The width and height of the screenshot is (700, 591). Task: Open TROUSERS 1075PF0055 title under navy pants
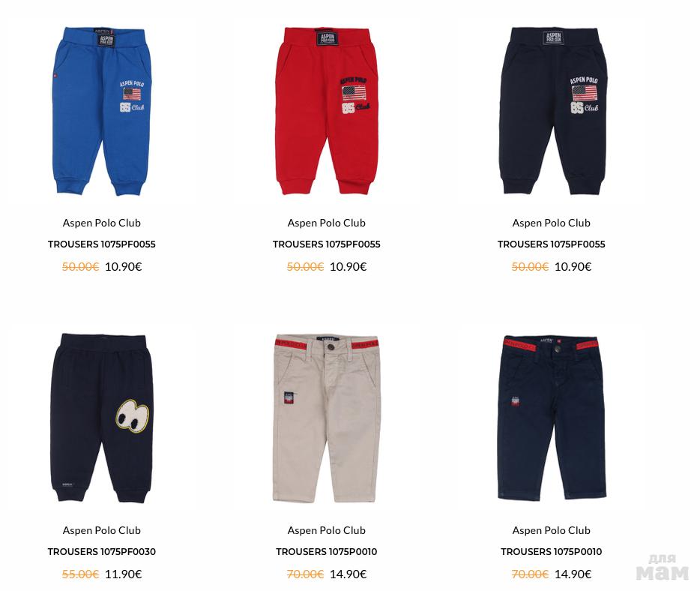(552, 244)
